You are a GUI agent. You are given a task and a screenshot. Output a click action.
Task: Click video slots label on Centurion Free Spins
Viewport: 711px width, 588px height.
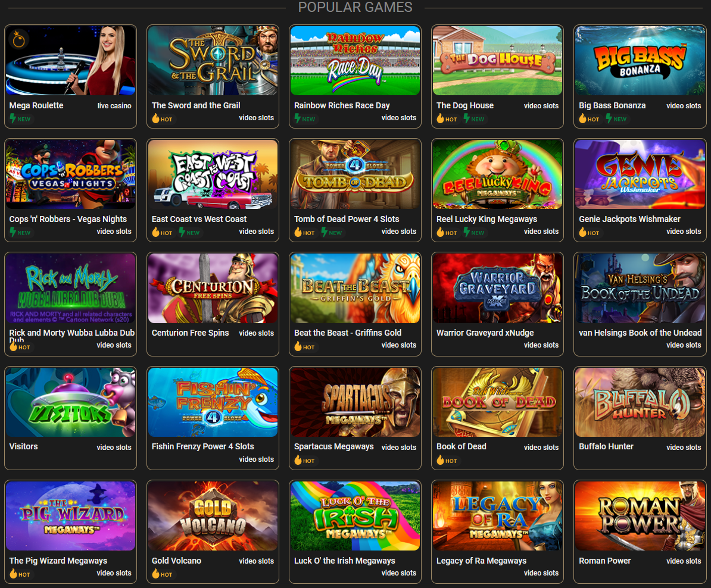(x=256, y=333)
